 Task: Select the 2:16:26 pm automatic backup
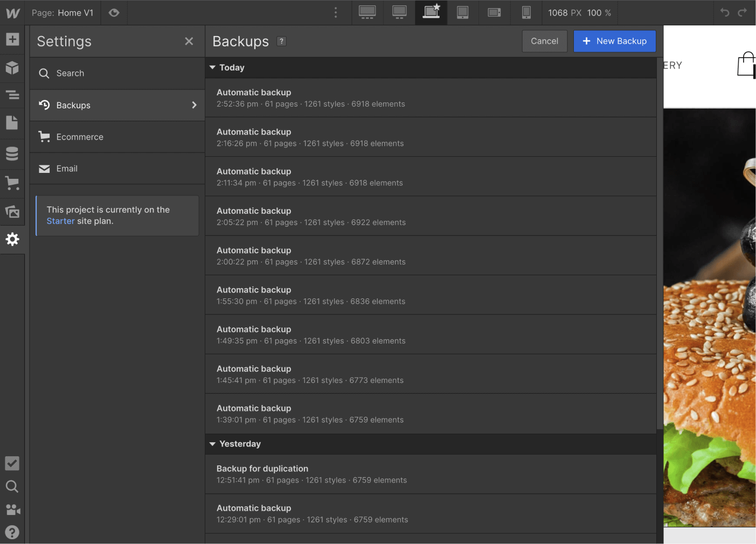pyautogui.click(x=431, y=137)
